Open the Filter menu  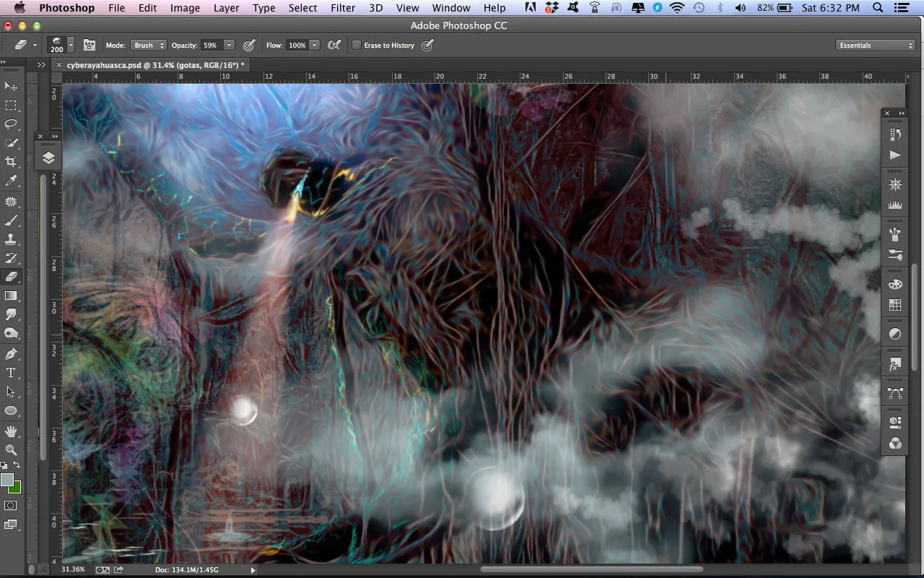[343, 8]
